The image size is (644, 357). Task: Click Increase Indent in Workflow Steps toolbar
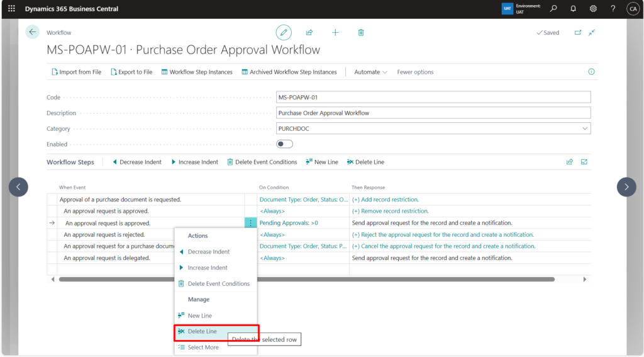coord(195,162)
